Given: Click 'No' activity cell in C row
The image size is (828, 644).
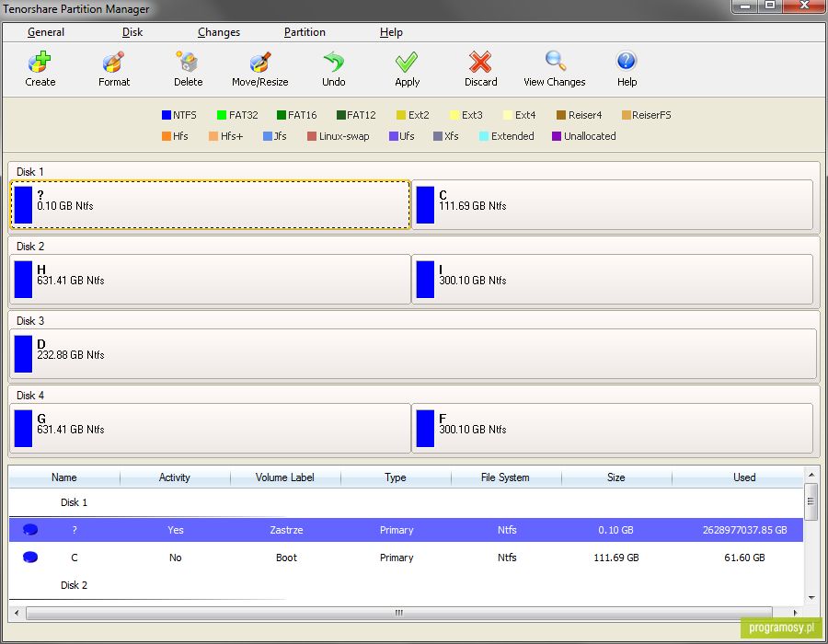Looking at the screenshot, I should 176,558.
